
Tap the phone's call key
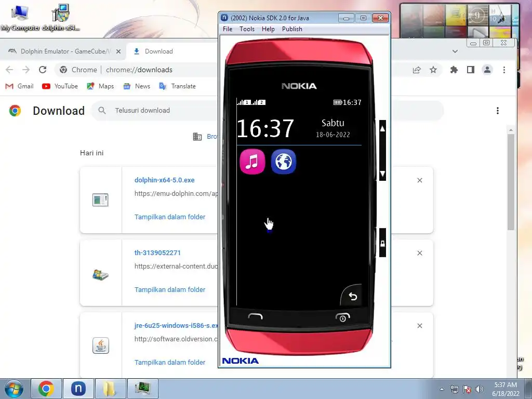(255, 317)
